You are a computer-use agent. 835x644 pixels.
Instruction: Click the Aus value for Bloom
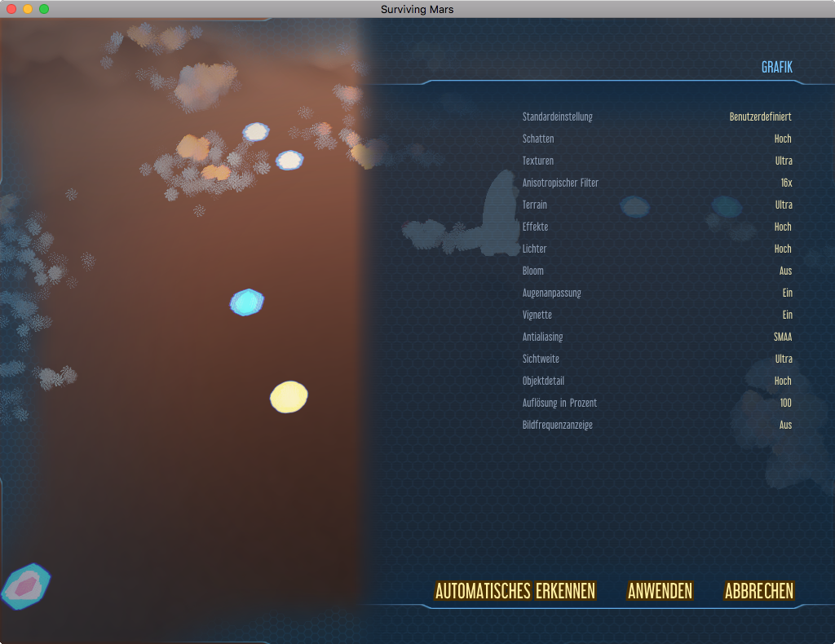pyautogui.click(x=785, y=271)
